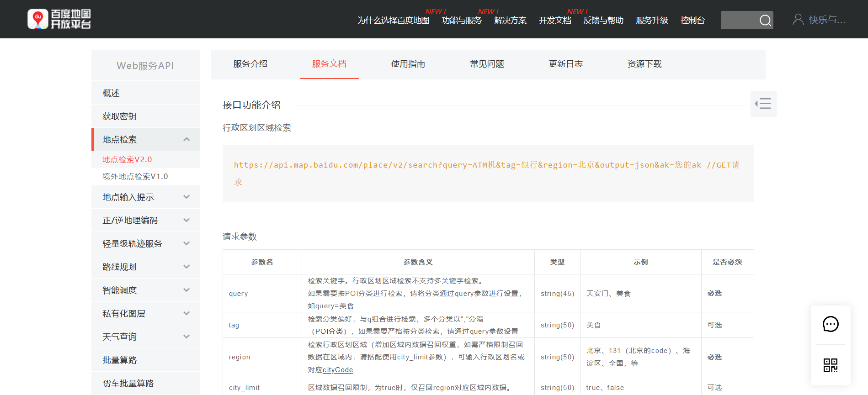Switch to the 使用指南 tab
Viewport: 868px width, 395px height.
coord(408,64)
